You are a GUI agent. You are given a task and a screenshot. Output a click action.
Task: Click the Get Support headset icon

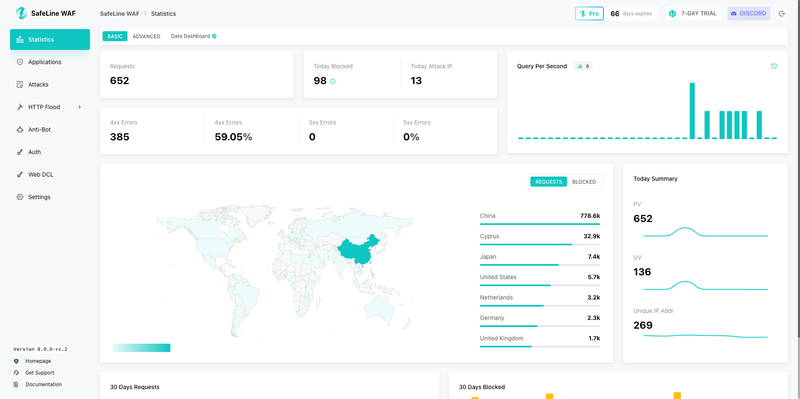point(16,372)
